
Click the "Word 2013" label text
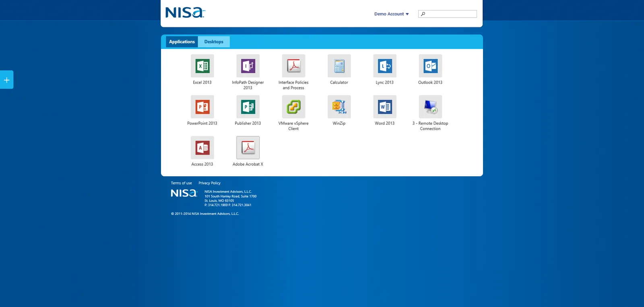[385, 124]
